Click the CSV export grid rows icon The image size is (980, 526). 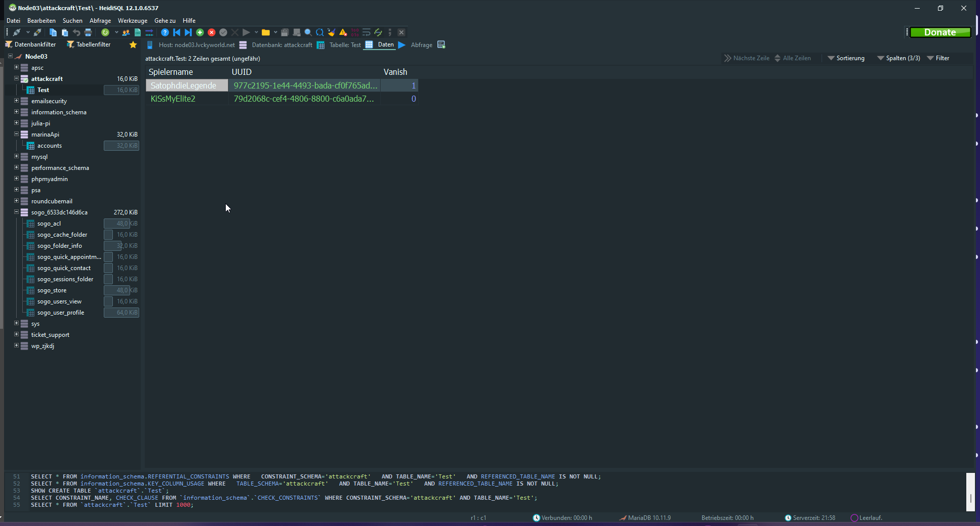coord(137,32)
